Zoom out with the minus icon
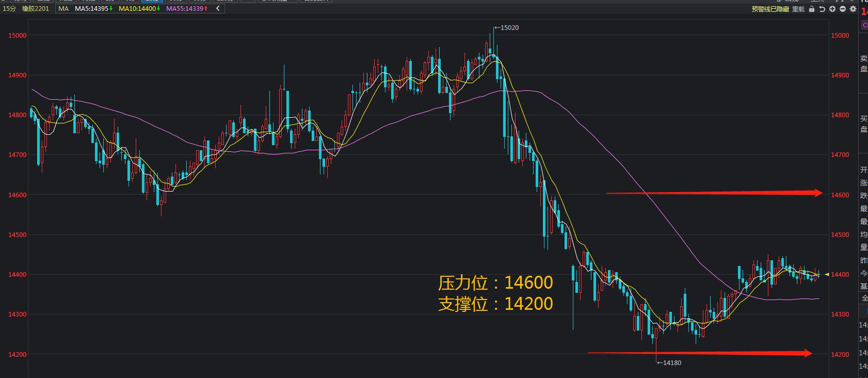The width and height of the screenshot is (868, 378). click(843, 9)
